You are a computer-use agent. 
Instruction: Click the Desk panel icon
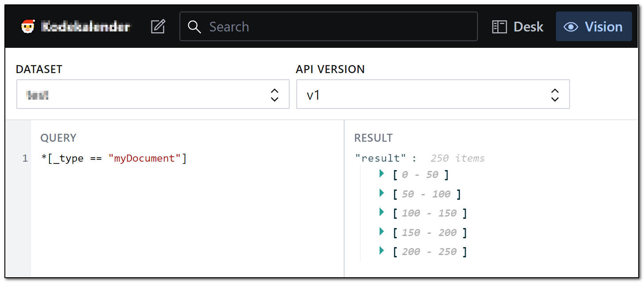coord(499,27)
